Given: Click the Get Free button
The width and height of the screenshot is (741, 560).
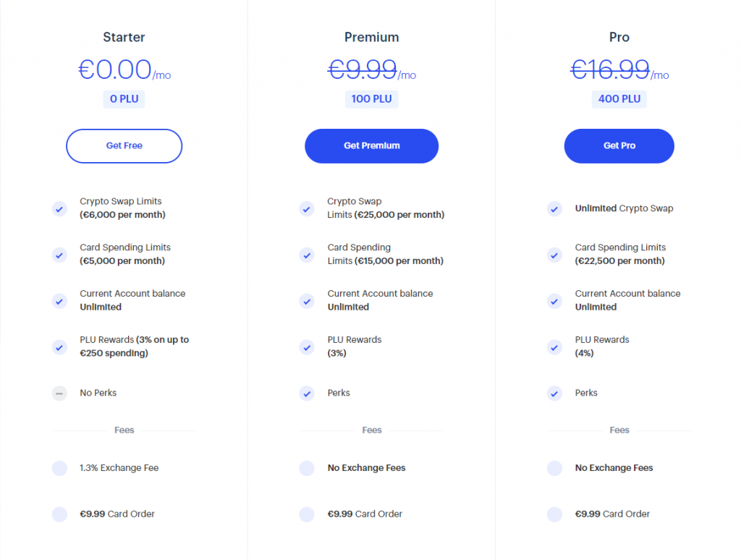Looking at the screenshot, I should pyautogui.click(x=124, y=146).
